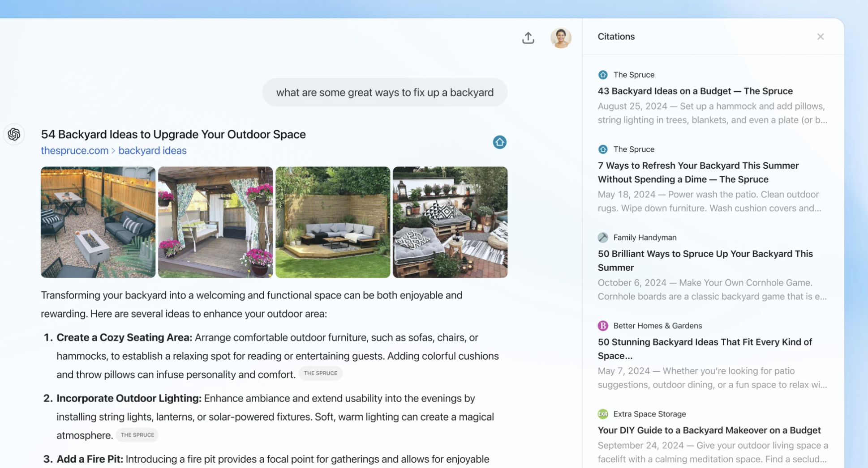Click the Citations panel title
868x468 pixels.
coord(616,37)
